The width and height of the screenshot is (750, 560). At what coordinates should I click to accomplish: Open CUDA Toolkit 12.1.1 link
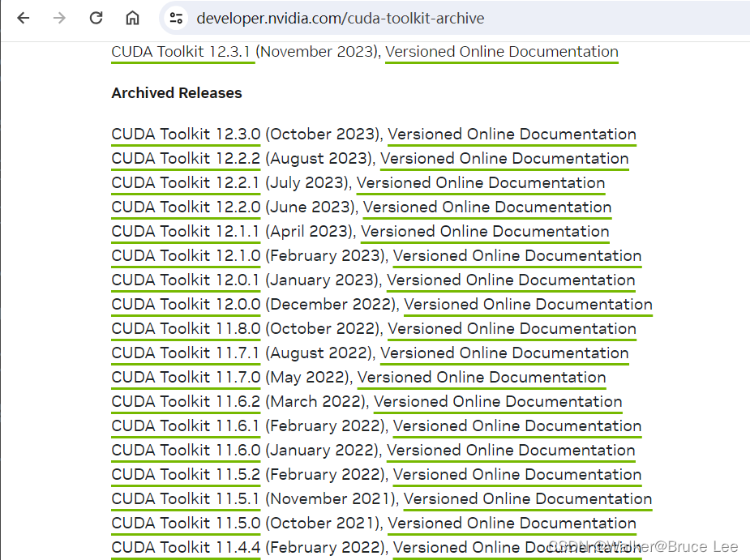(186, 232)
